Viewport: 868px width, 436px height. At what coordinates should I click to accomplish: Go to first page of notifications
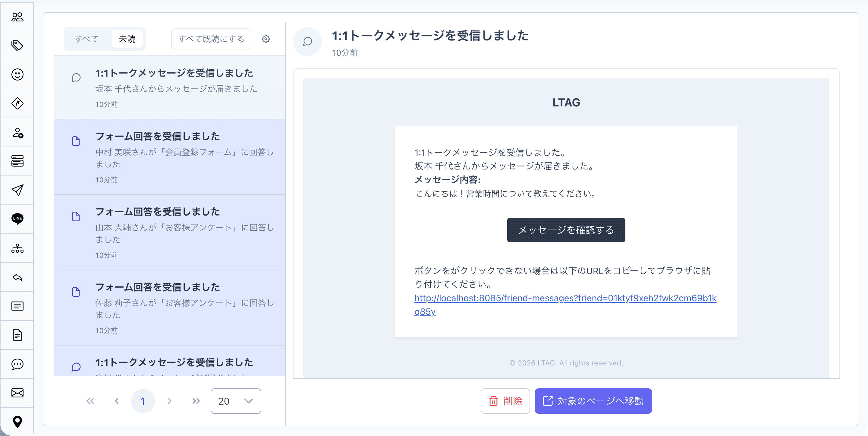coord(90,401)
